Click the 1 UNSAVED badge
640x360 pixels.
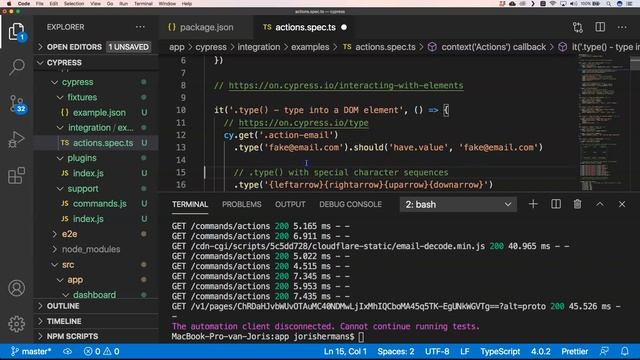(x=129, y=47)
